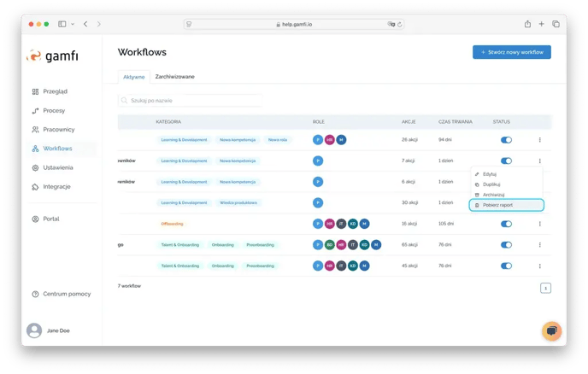Click Stwórz nowy workflow button
Screen dimensions: 588x374
click(x=511, y=52)
